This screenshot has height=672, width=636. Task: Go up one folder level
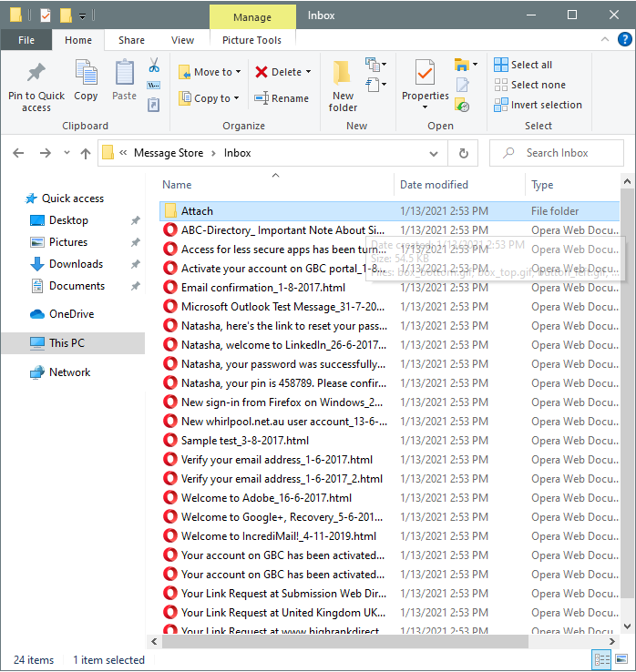pos(86,153)
